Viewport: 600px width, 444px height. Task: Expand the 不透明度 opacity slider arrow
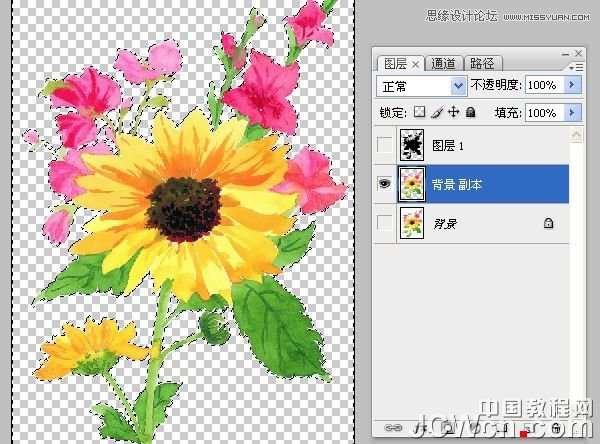[574, 86]
